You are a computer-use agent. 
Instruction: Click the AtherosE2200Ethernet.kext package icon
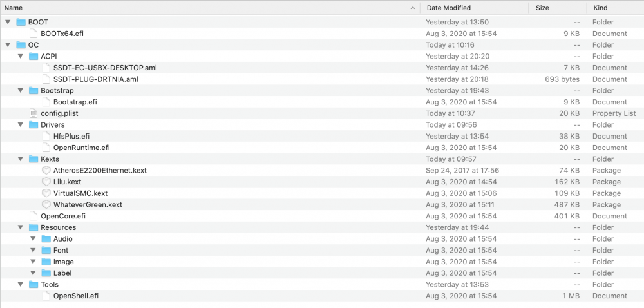46,170
